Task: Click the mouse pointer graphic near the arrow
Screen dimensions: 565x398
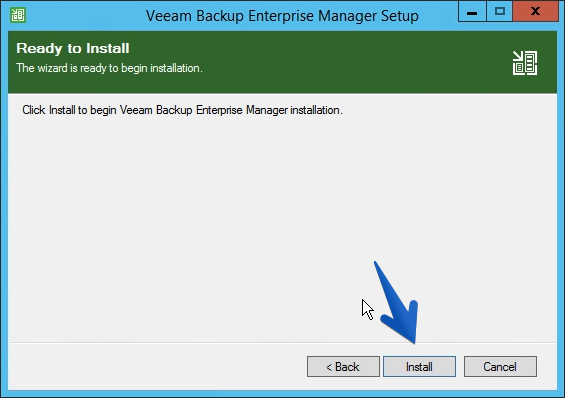Action: click(x=368, y=309)
